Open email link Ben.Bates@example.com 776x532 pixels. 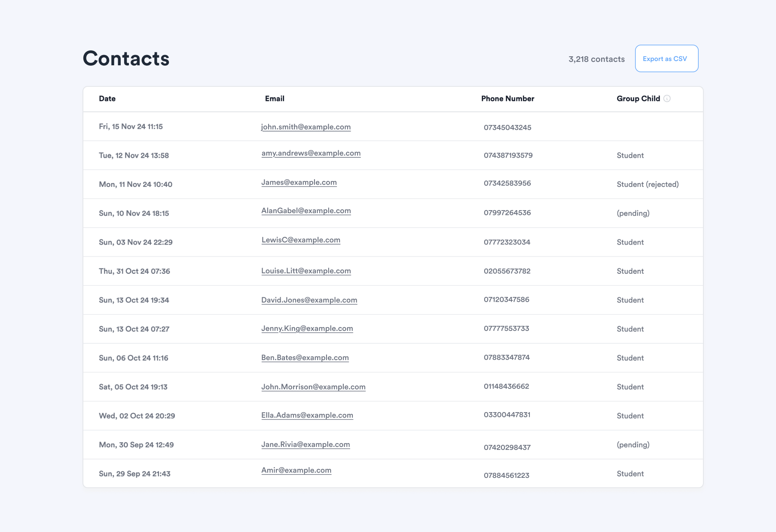pos(305,358)
